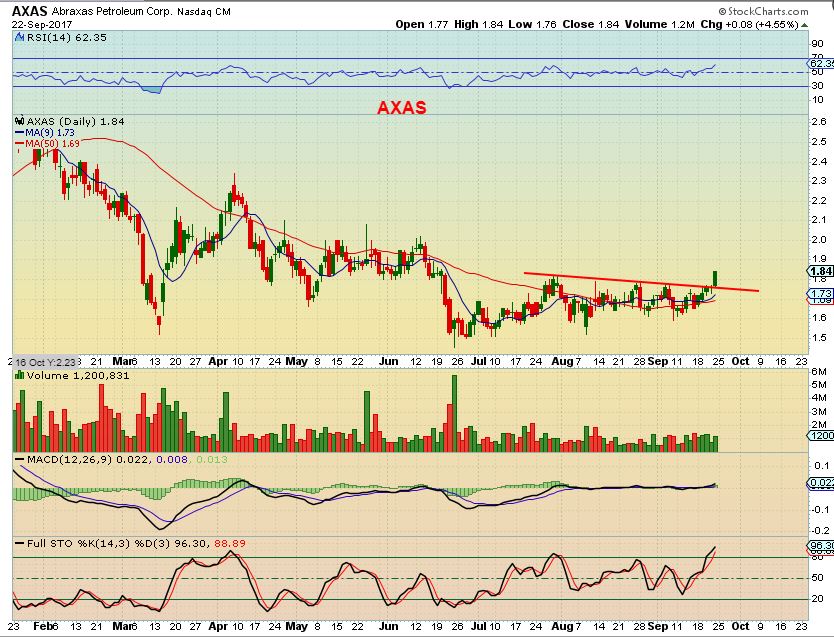Click the green MACD histogram value '0.013'
Screen dimensions: 834x637
pyautogui.click(x=212, y=459)
